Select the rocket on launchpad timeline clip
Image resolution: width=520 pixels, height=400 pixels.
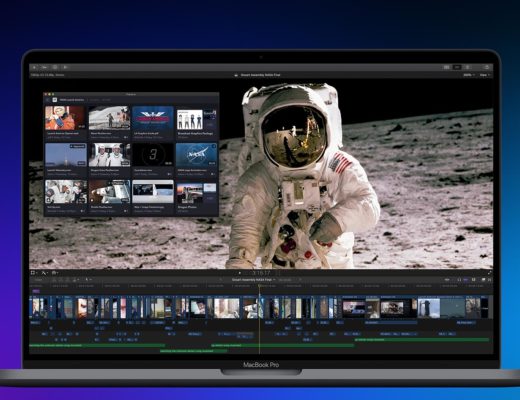click(x=429, y=307)
